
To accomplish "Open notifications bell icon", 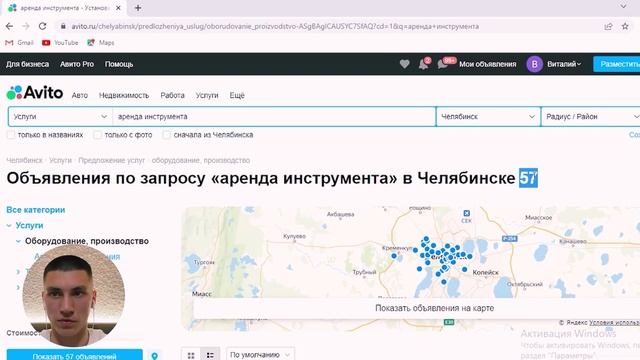I will click(424, 64).
